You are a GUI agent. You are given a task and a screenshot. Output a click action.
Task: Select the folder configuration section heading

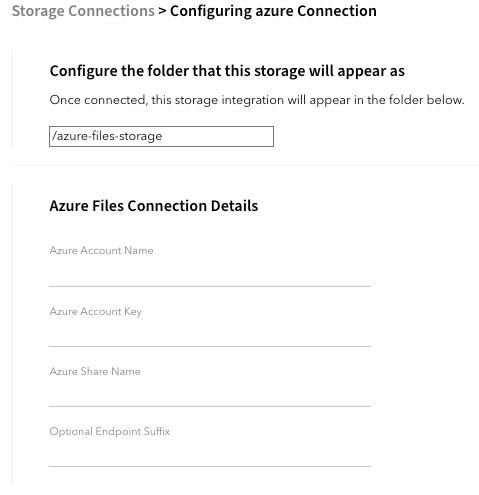pyautogui.click(x=227, y=71)
